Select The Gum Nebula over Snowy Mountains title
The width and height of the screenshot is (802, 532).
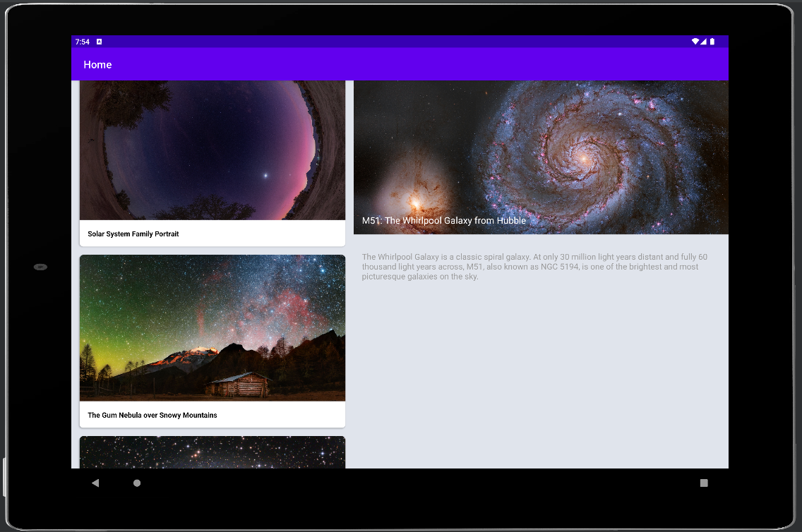point(152,415)
